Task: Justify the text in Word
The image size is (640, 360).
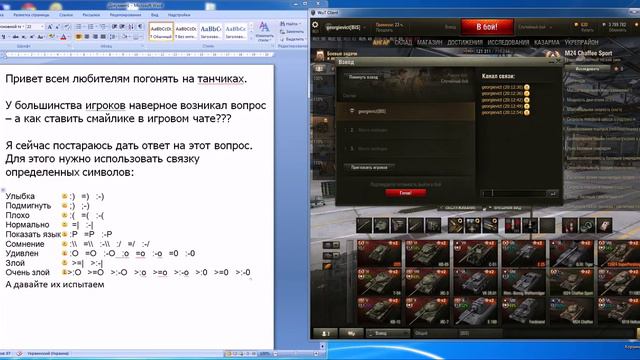Action: (103, 36)
